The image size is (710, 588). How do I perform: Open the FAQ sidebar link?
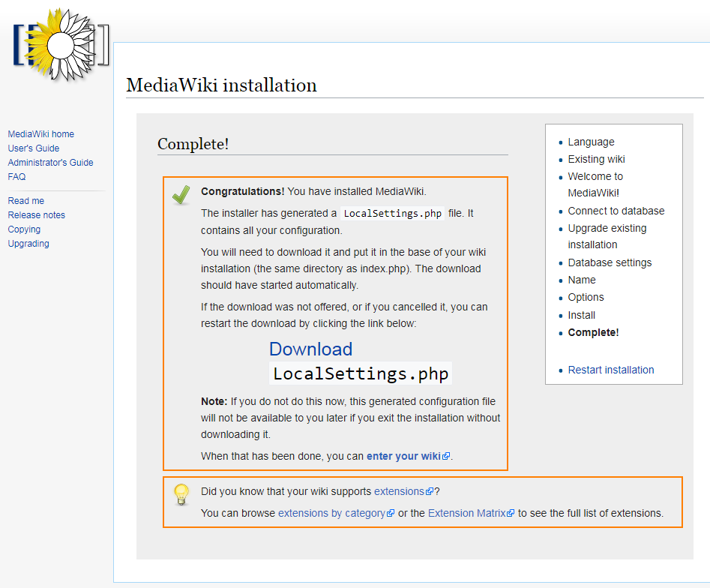16,177
